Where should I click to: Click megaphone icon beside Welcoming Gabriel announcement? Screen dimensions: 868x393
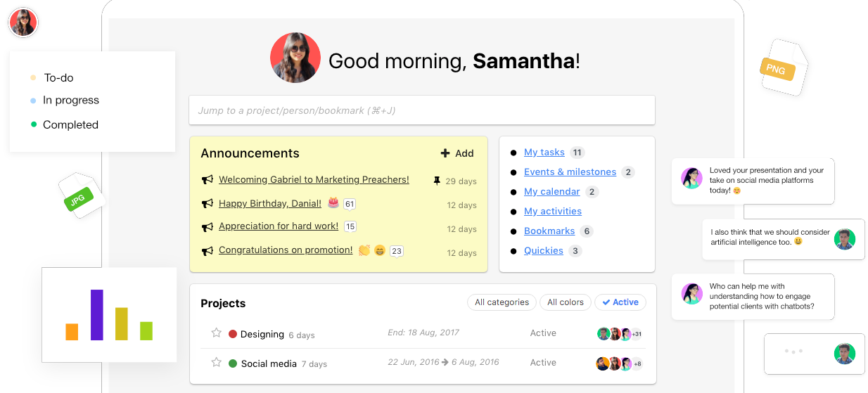(208, 180)
